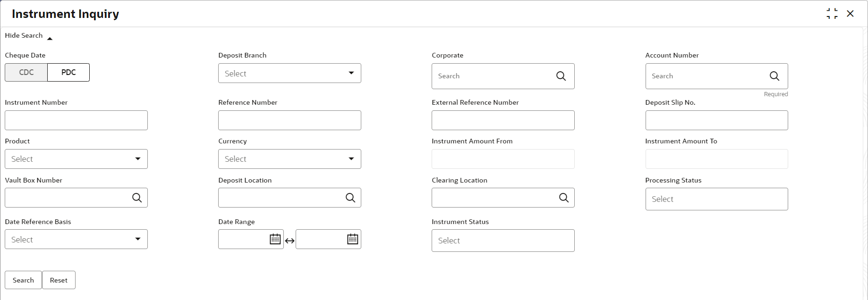Select the CDC cheque date option
Viewport: 868px width, 300px height.
click(26, 72)
